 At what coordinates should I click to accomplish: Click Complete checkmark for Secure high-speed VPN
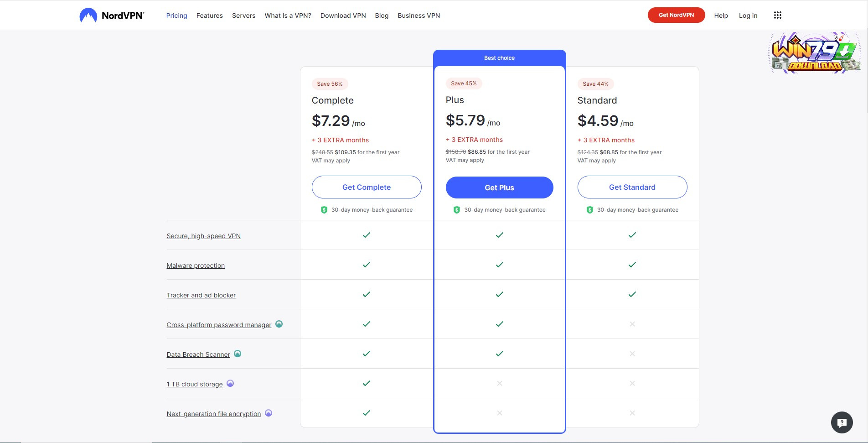pos(367,235)
